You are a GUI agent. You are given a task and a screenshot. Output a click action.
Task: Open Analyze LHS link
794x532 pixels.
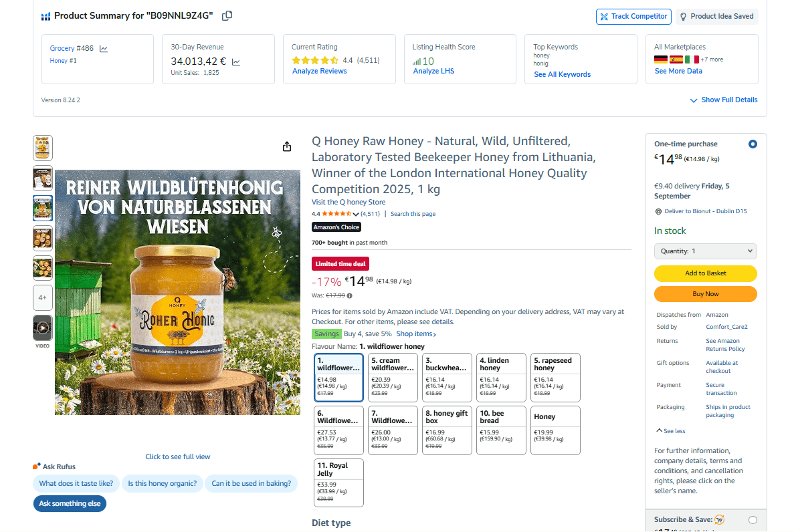pos(433,72)
